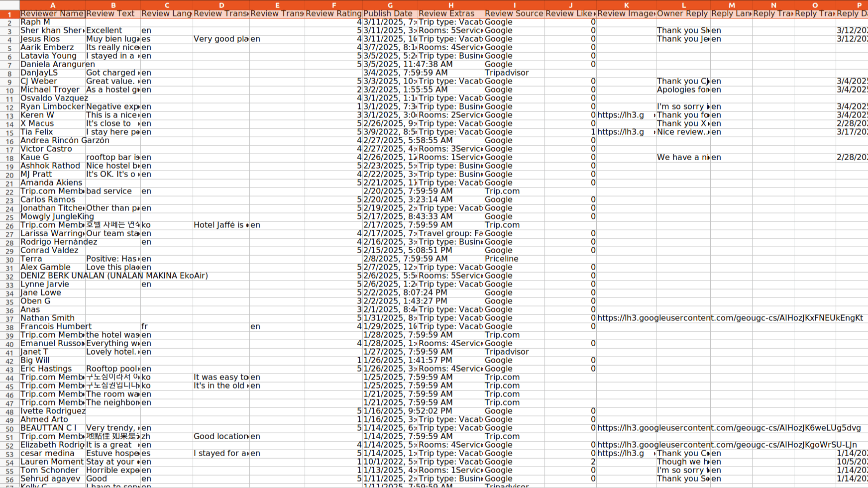Click the 'Negative exp' review text cell
The image size is (868, 488).
pos(113,106)
